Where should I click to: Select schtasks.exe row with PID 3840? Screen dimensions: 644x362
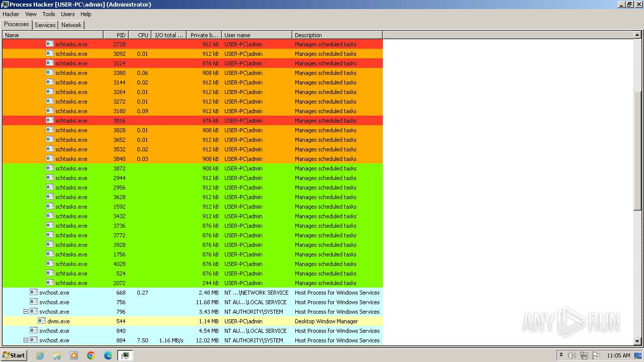click(193, 159)
